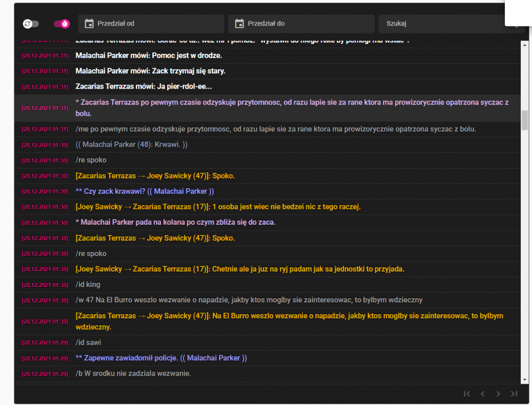
Task: Select the row 'Ja pier-rdol-ee...'
Action: coord(268,87)
